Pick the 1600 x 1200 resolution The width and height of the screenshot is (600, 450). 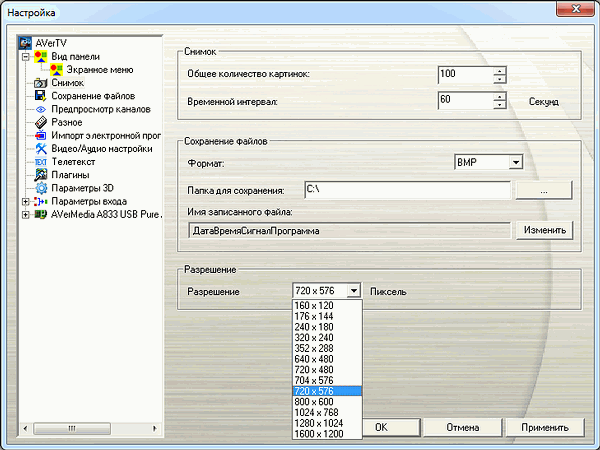(x=327, y=434)
